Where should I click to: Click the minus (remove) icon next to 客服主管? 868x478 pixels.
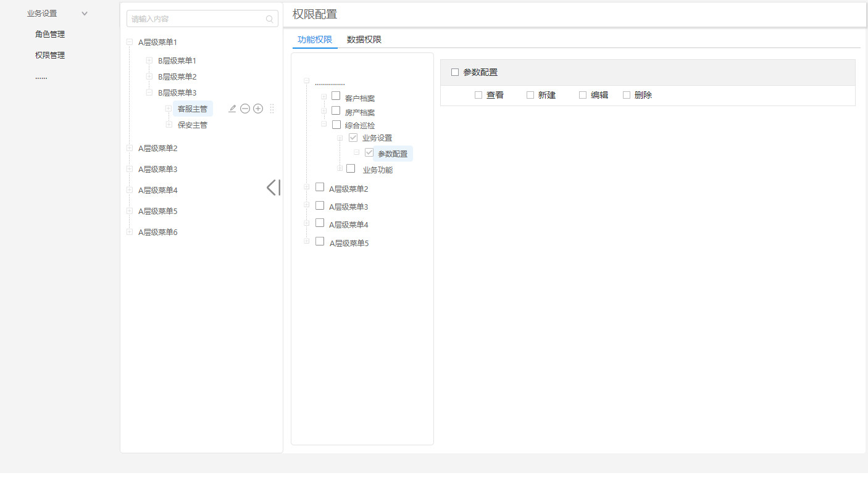point(245,108)
